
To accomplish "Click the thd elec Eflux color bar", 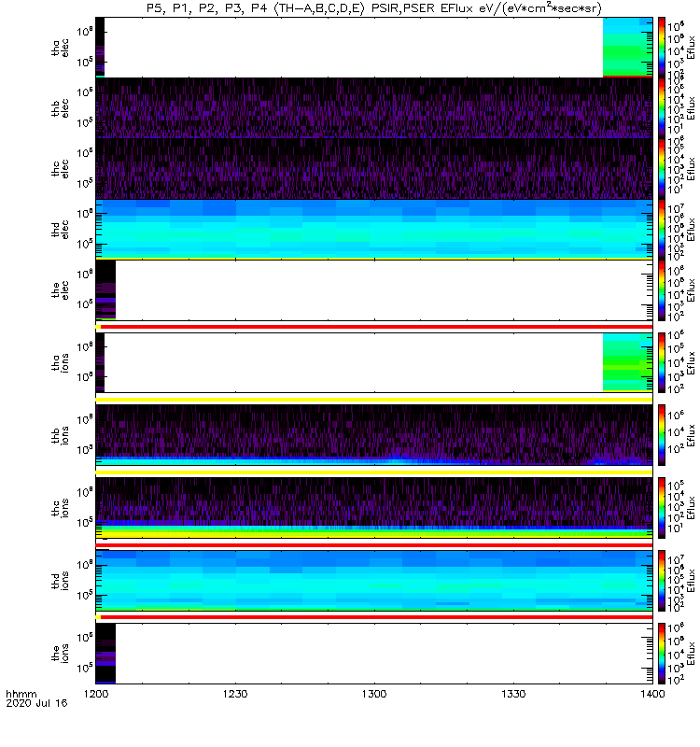I will 662,229.
